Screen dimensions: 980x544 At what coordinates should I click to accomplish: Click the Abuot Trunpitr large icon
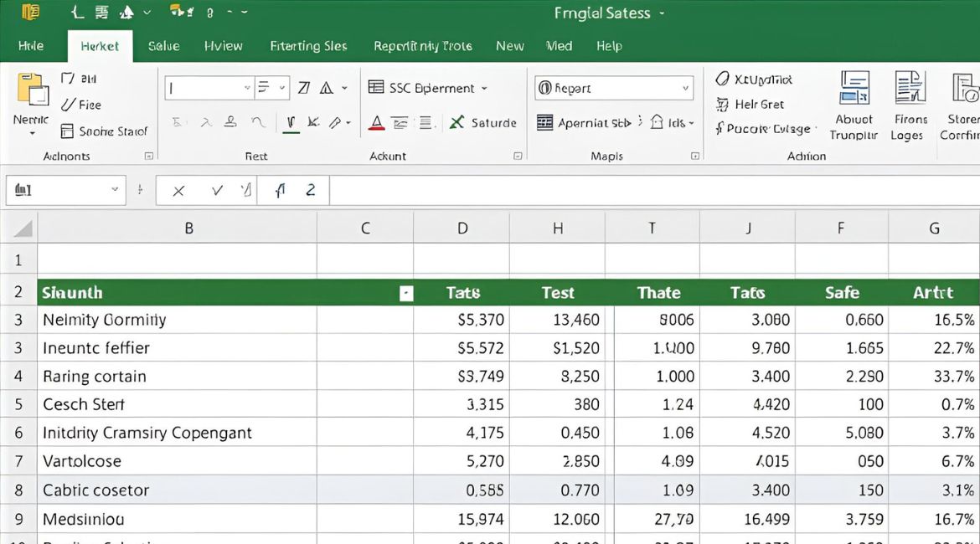coord(854,88)
